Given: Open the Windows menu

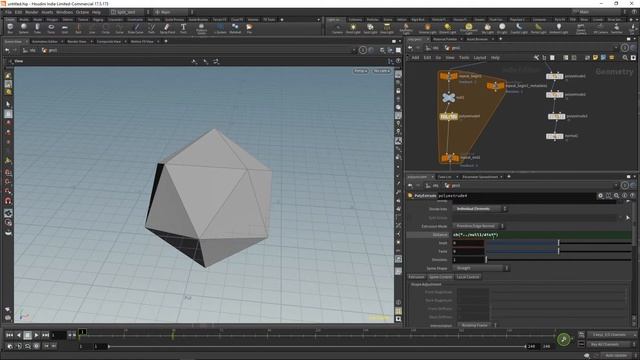Looking at the screenshot, I should 64,12.
